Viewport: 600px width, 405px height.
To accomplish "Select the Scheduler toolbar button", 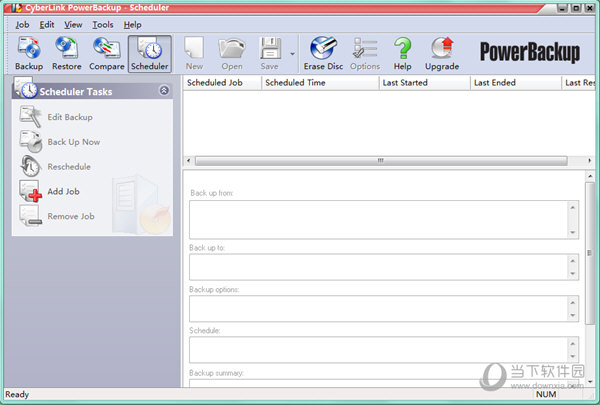I will coord(150,54).
